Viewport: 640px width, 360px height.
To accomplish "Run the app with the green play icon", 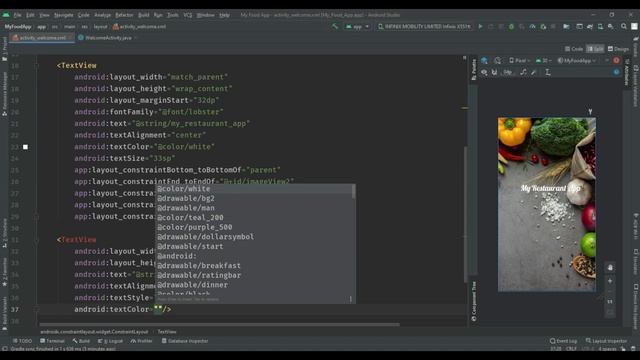I will (480, 27).
